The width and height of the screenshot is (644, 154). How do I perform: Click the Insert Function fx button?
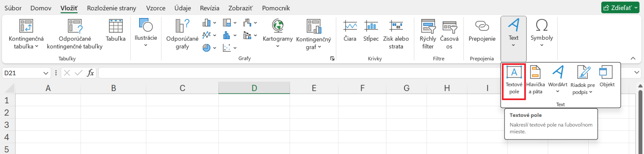coord(90,73)
